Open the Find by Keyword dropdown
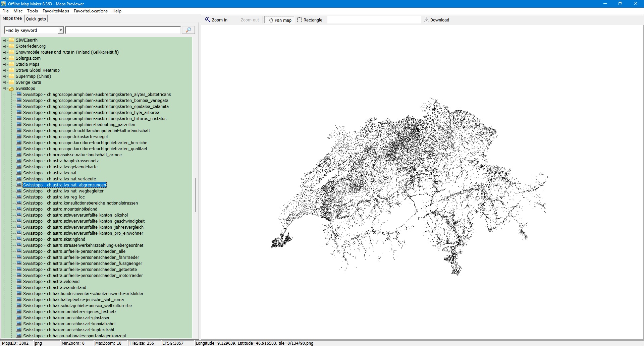644x346 pixels. (x=61, y=30)
